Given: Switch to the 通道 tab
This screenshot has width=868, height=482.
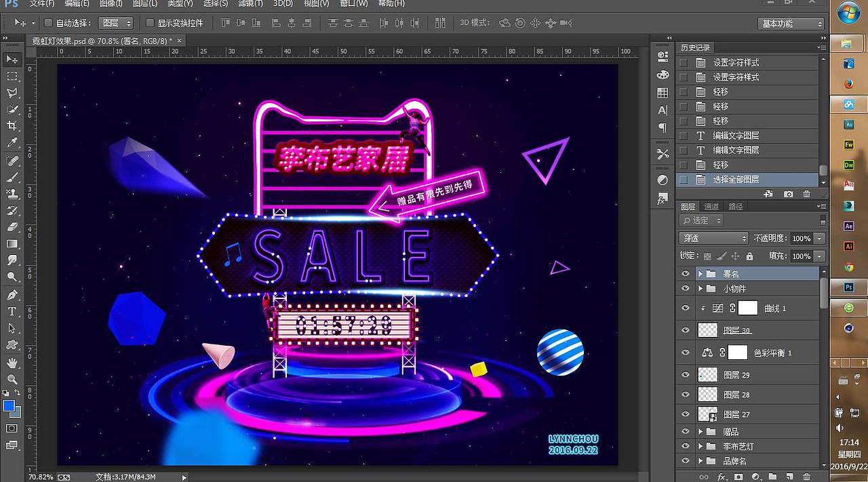Looking at the screenshot, I should tap(712, 207).
